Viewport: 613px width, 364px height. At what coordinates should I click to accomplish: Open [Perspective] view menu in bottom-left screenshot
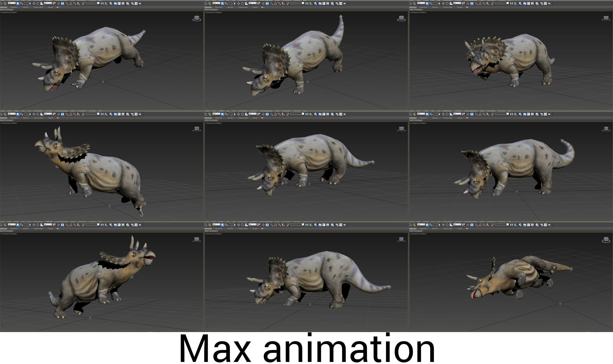pyautogui.click(x=6, y=234)
